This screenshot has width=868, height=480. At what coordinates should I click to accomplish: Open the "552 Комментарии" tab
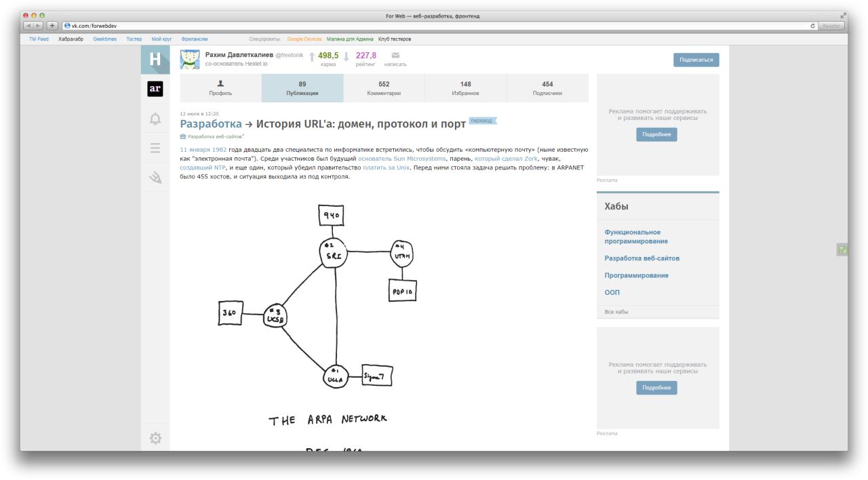pos(384,88)
